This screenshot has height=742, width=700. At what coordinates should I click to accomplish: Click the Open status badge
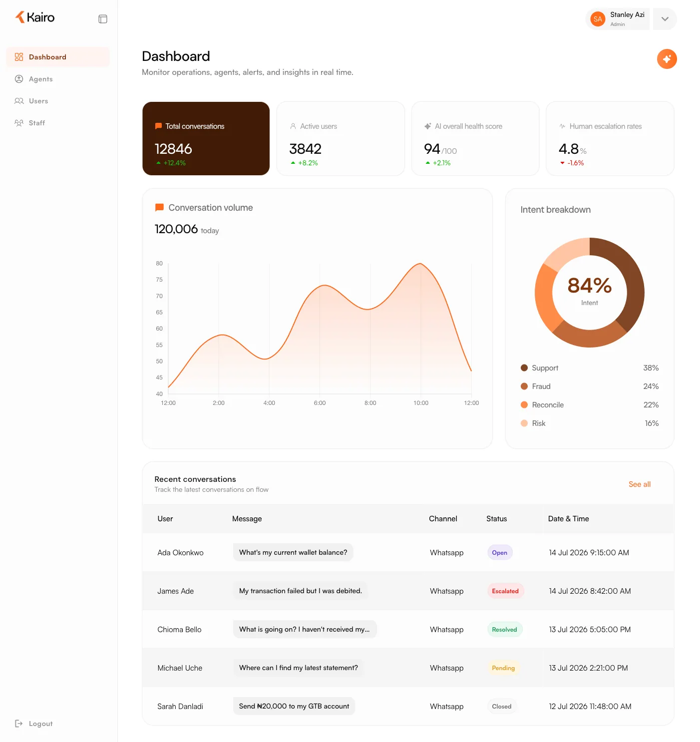pyautogui.click(x=499, y=552)
